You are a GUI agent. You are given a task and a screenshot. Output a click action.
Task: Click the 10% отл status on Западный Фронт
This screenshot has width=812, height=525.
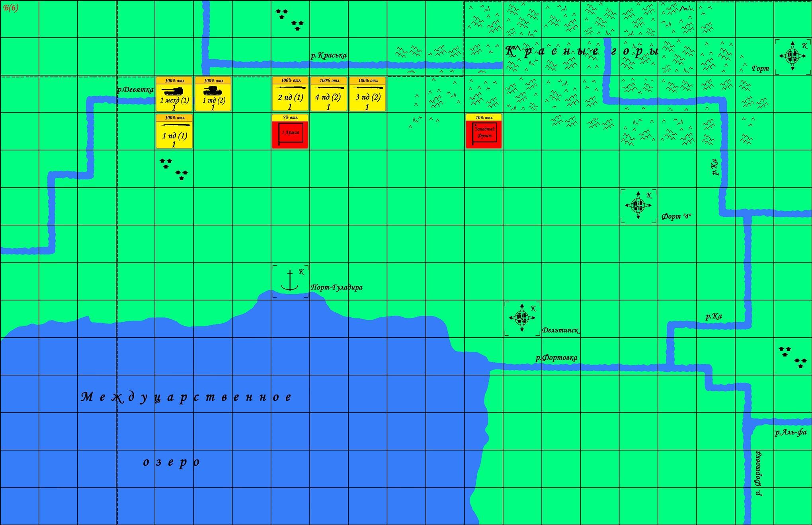484,118
